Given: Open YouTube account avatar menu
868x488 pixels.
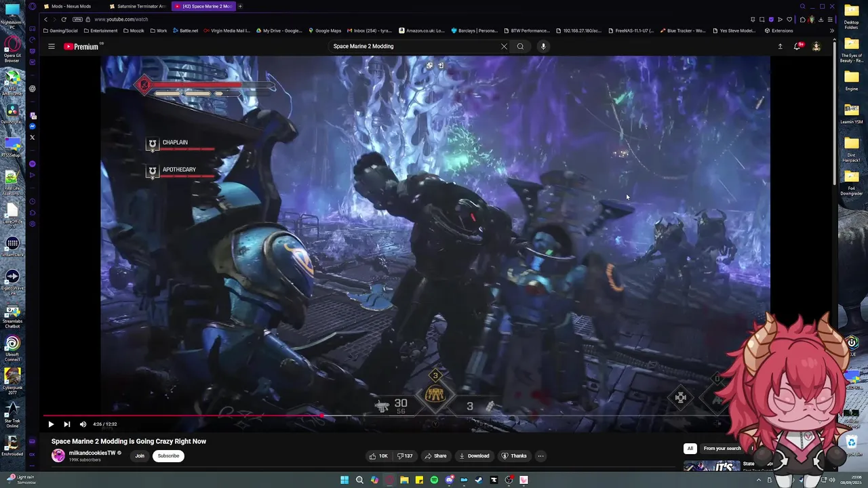Looking at the screenshot, I should (816, 46).
